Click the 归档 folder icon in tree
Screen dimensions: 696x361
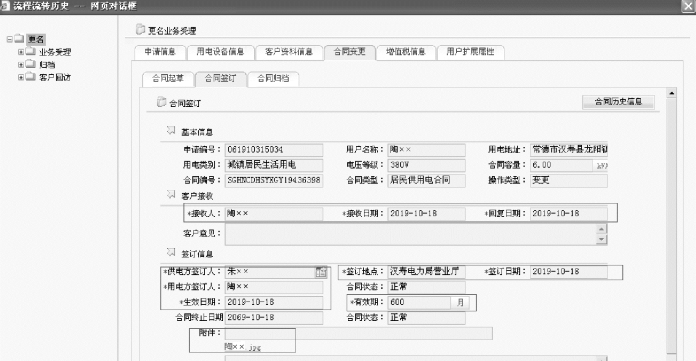[x=31, y=64]
